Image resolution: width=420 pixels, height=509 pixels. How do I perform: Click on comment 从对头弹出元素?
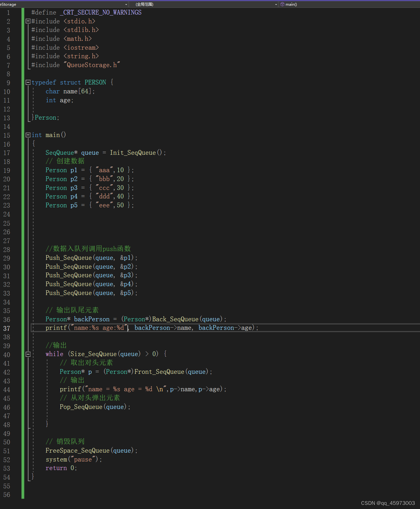coord(90,398)
